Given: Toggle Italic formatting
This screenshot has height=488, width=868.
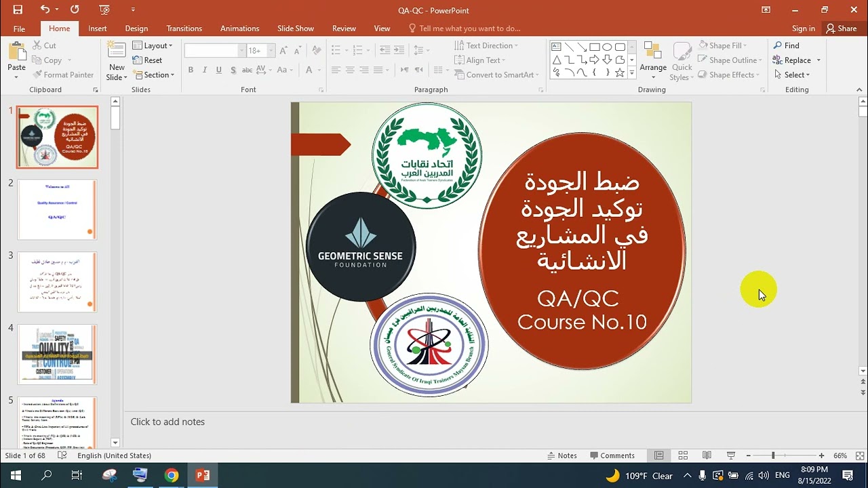Looking at the screenshot, I should point(205,70).
